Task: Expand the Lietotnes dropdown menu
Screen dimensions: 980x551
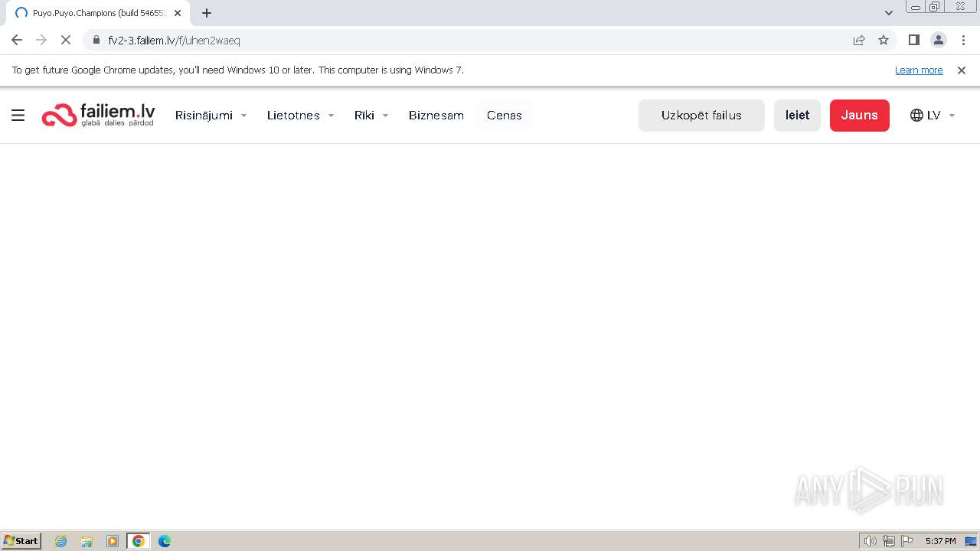Action: [300, 116]
